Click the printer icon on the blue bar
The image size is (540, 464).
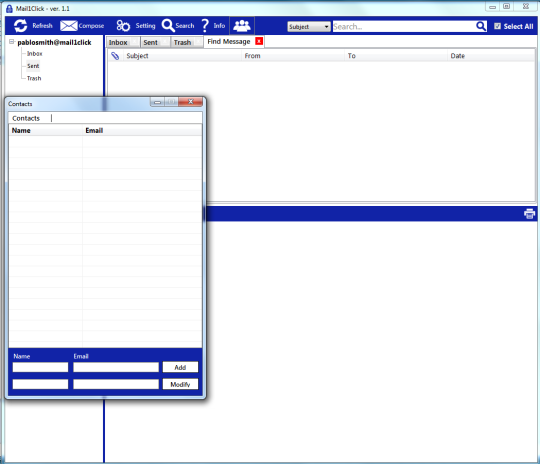click(529, 214)
